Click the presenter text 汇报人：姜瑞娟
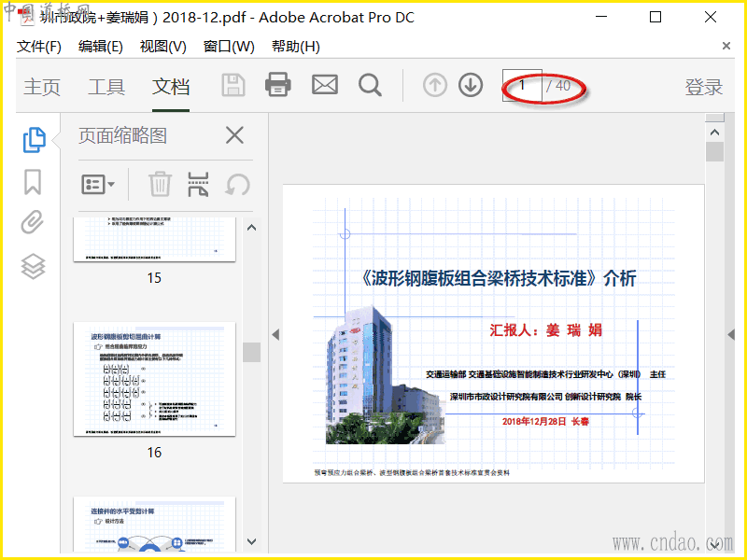The image size is (747, 560). coord(546,329)
